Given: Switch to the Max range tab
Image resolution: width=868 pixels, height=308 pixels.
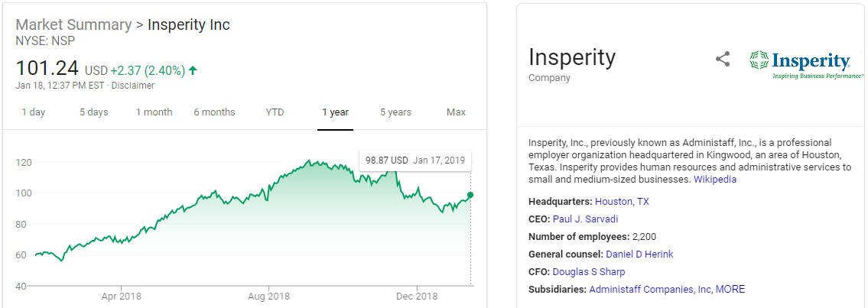Looking at the screenshot, I should (456, 112).
